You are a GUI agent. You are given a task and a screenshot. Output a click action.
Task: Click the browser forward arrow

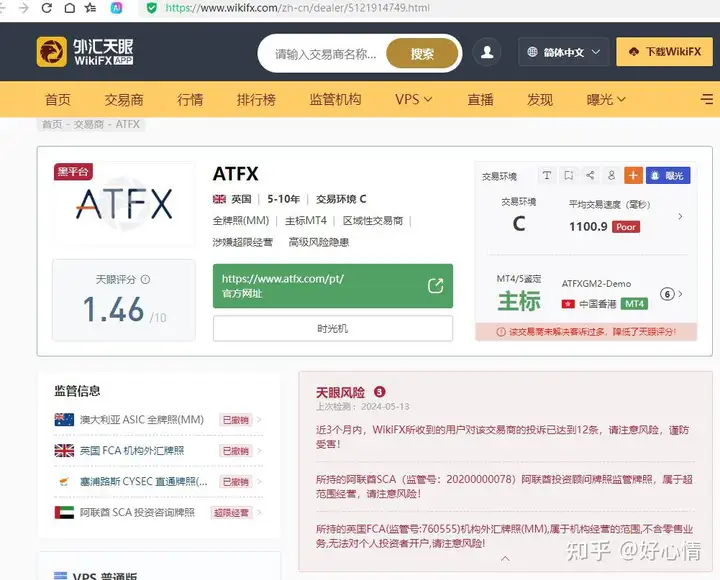pos(24,8)
